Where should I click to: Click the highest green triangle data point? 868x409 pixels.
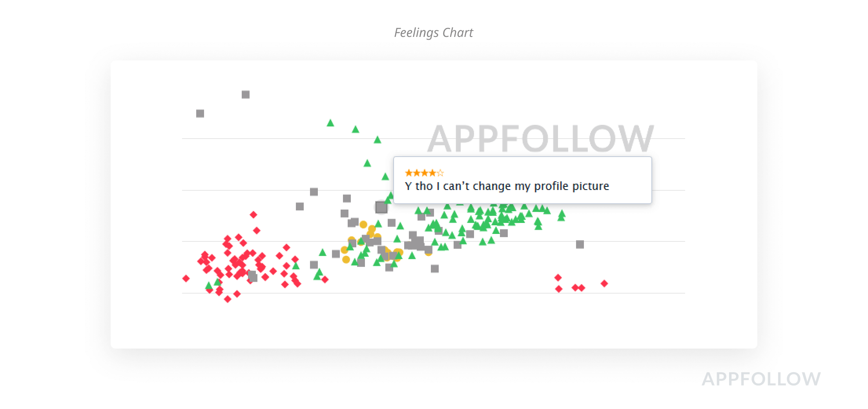(x=330, y=123)
